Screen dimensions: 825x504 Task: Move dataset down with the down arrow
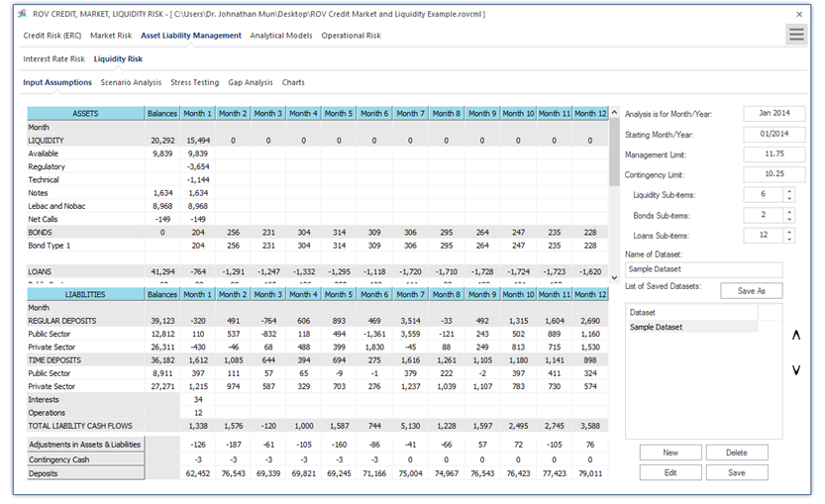tap(796, 370)
